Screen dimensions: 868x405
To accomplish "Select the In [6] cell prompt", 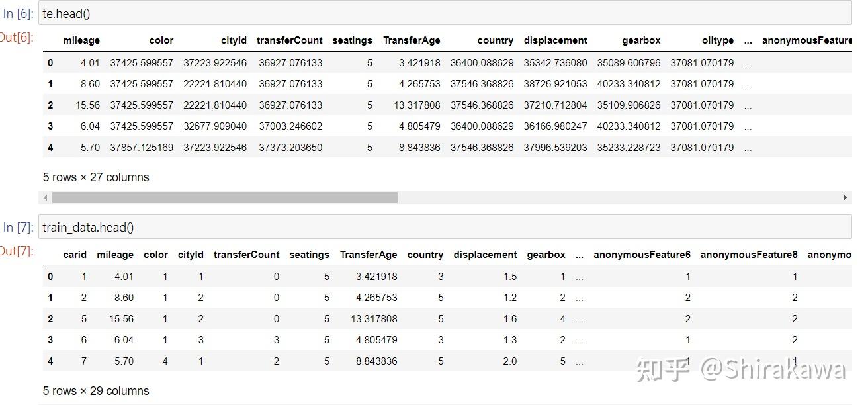I will 17,13.
